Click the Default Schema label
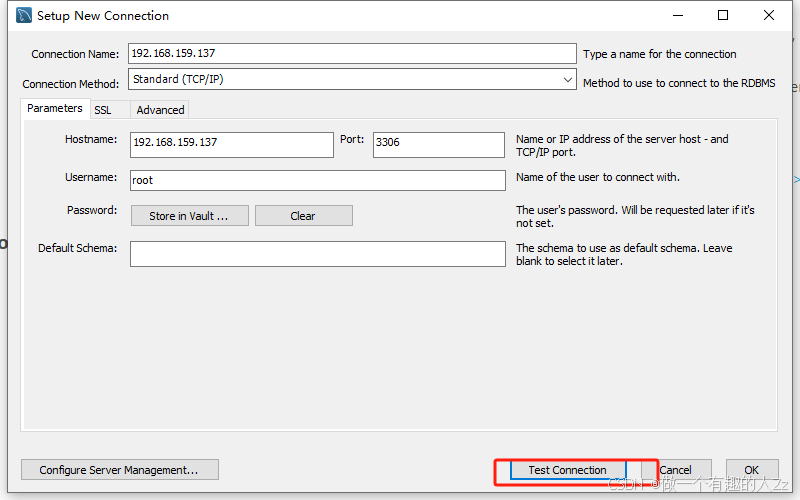This screenshot has height=500, width=800. (78, 248)
